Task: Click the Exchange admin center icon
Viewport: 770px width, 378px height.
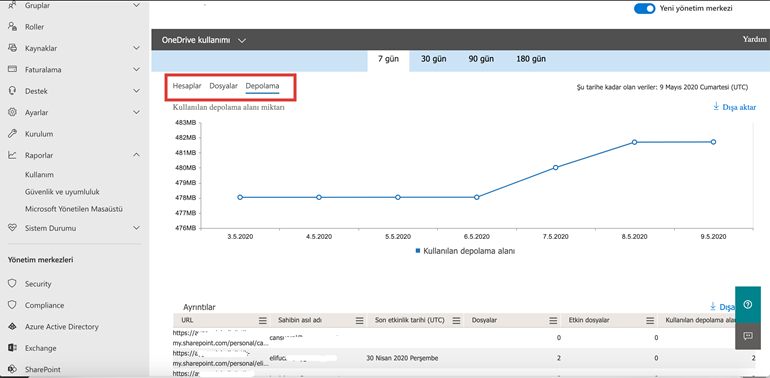Action: coord(12,348)
